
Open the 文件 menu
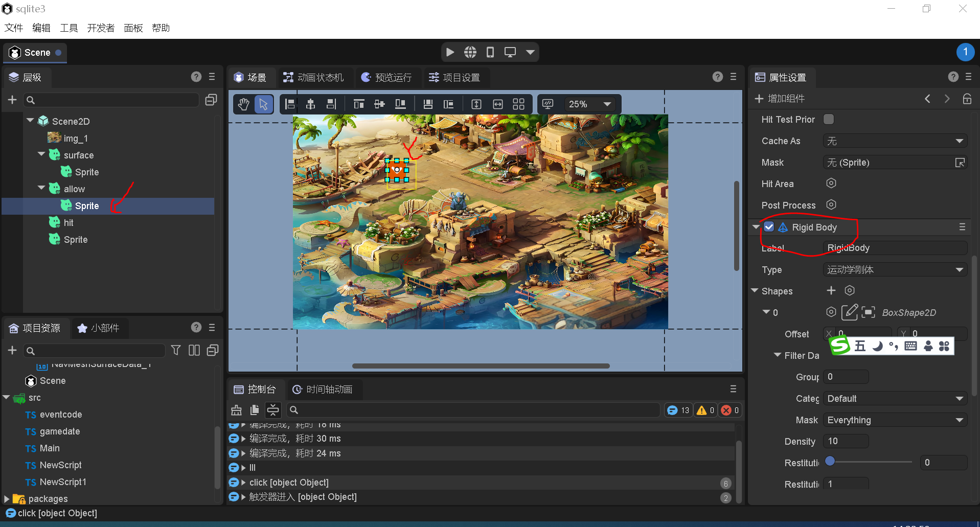pyautogui.click(x=14, y=28)
